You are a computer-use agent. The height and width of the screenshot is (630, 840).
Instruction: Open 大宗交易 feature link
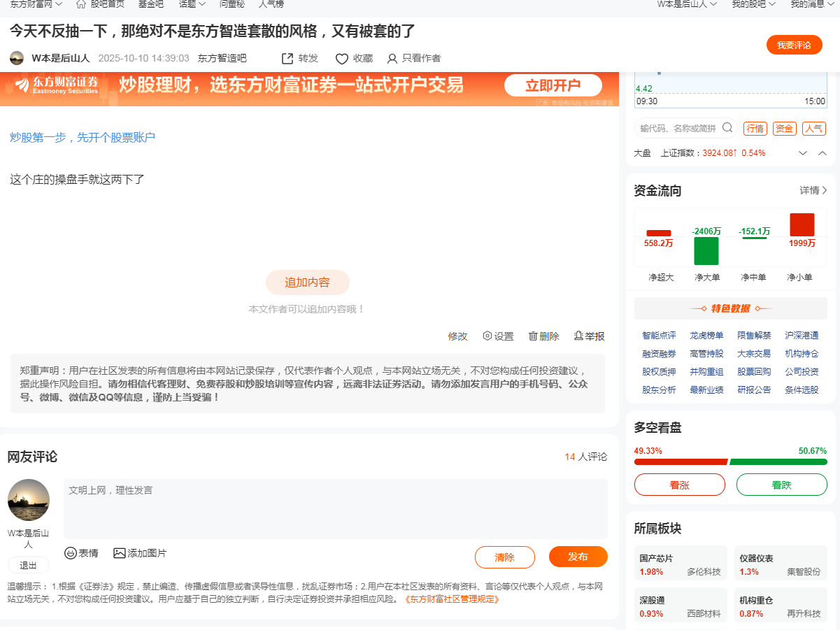tap(754, 354)
